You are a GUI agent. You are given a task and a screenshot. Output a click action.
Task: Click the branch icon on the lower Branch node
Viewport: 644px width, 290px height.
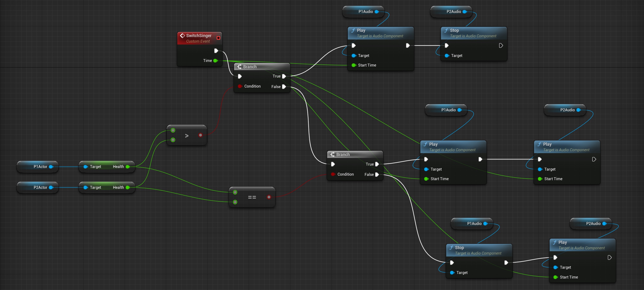pos(333,154)
